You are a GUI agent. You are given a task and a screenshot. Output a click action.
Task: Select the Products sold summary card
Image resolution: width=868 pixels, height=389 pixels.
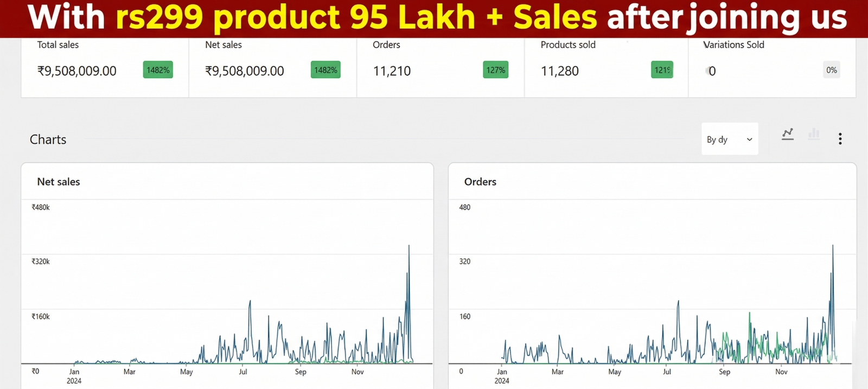[x=606, y=68]
